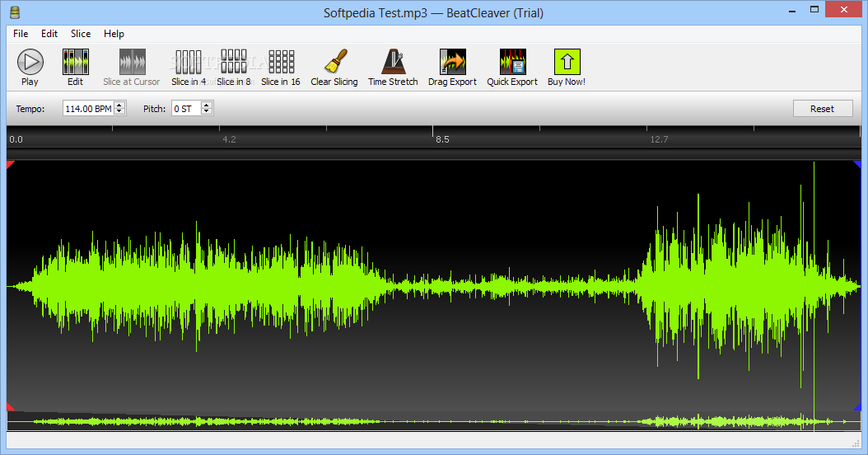Select the blue end marker above the waveform
868x455 pixels.
pyautogui.click(x=857, y=165)
